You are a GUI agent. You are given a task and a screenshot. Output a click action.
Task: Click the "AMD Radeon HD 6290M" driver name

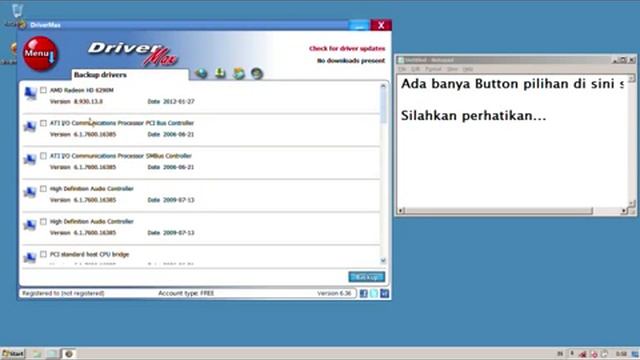82,90
